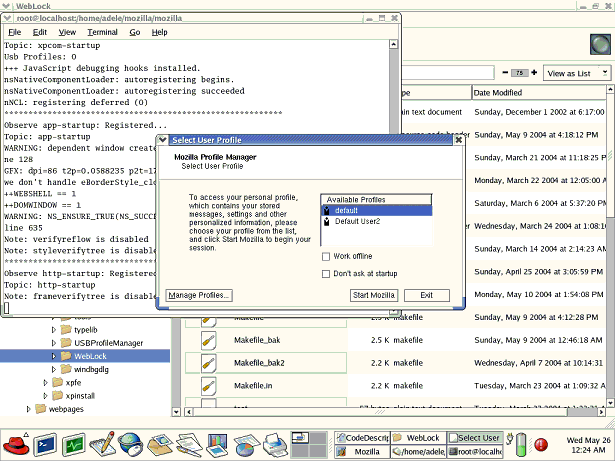Switch to /home/adele taskbar window

(x=418, y=452)
